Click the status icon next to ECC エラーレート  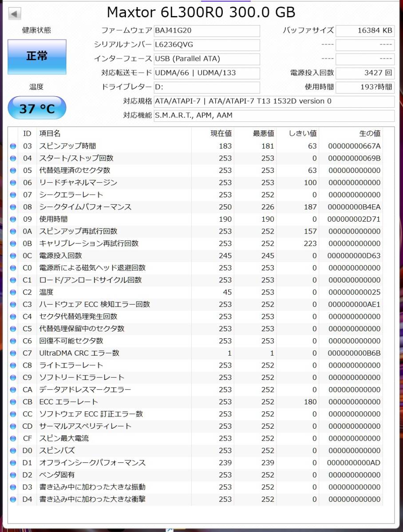coord(13,402)
